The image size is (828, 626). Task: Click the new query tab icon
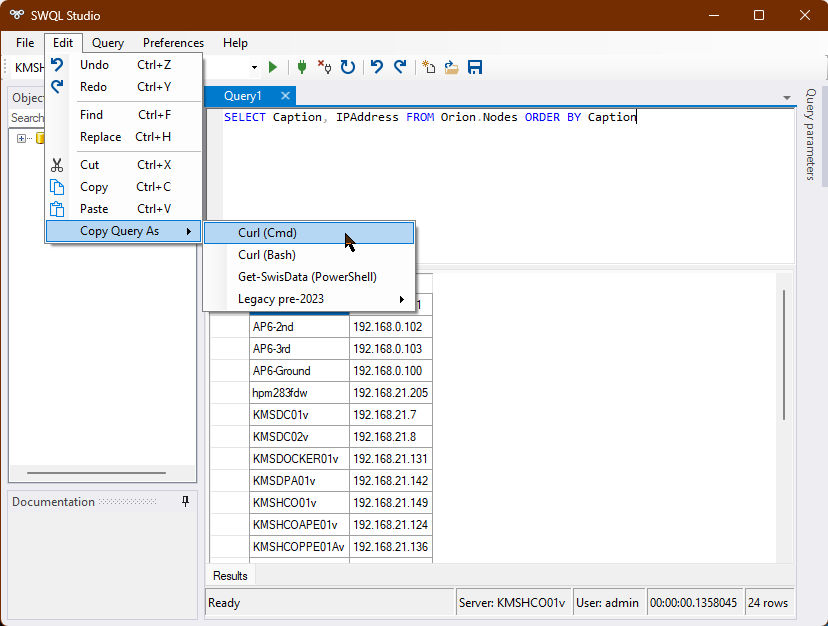click(429, 67)
